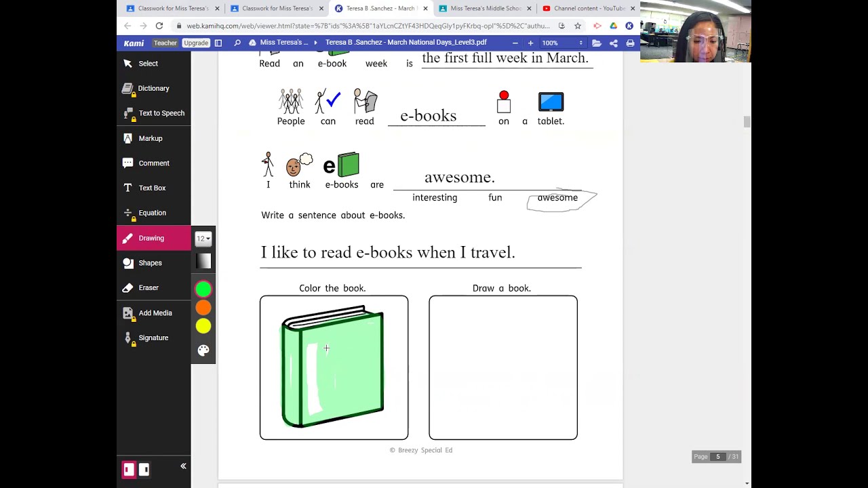Click the Upgrade button
The height and width of the screenshot is (488, 868).
coord(196,43)
